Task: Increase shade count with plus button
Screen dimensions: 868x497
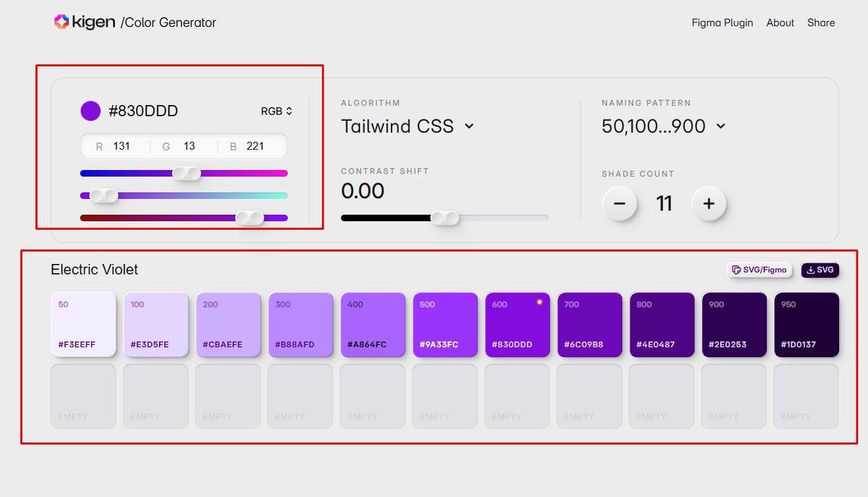Action: 708,204
